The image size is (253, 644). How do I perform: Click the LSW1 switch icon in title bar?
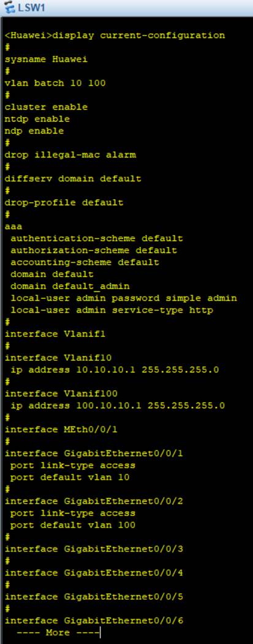tap(9, 8)
